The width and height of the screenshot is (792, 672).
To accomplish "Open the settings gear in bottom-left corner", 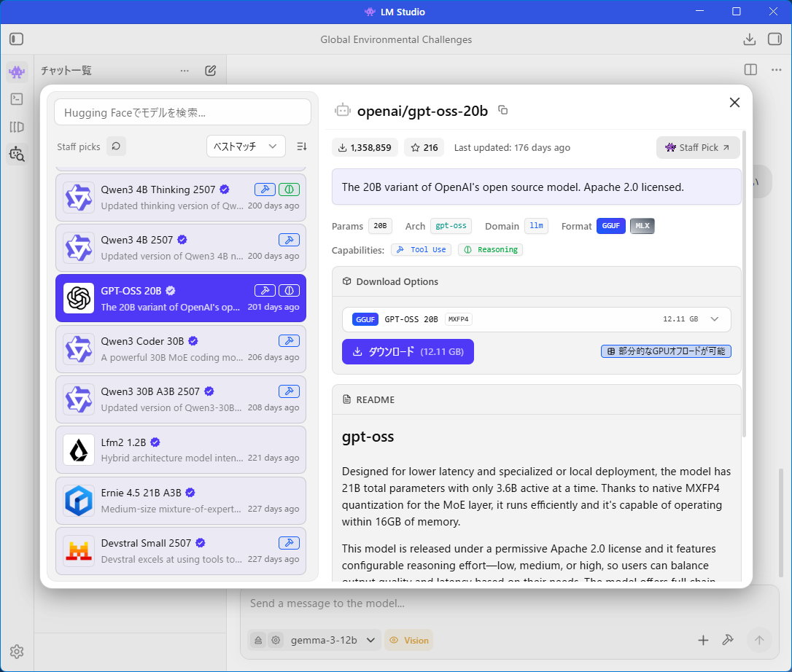I will pos(17,652).
